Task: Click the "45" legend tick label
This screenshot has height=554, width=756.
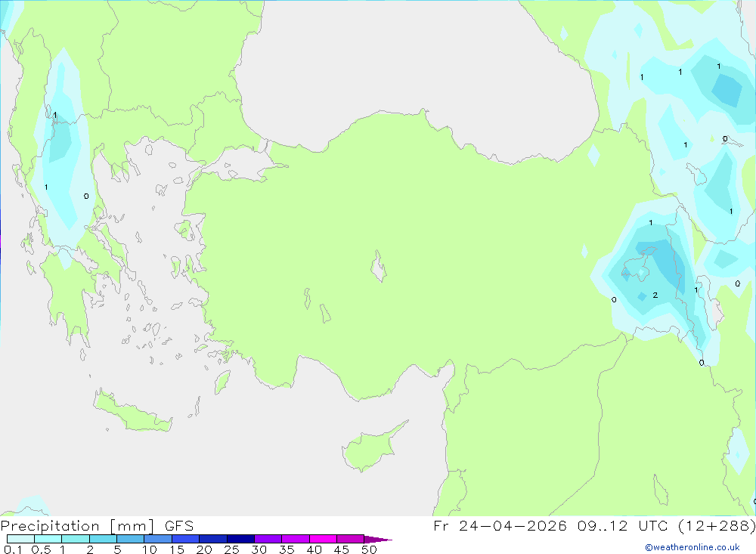Action: coord(342,549)
